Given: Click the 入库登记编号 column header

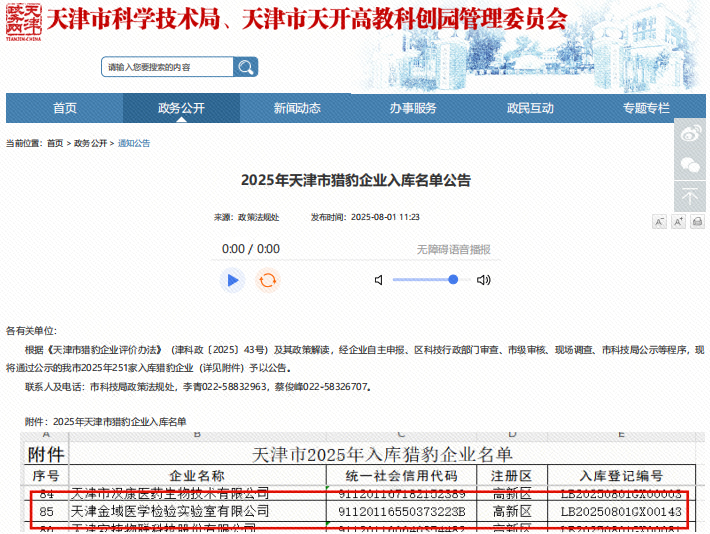Looking at the screenshot, I should point(621,476).
